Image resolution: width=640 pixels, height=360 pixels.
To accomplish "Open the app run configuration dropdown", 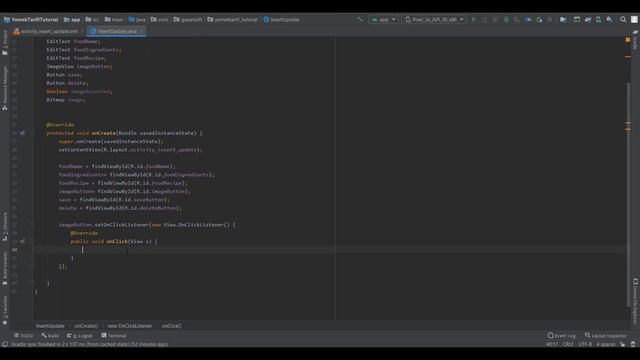I will coord(383,19).
